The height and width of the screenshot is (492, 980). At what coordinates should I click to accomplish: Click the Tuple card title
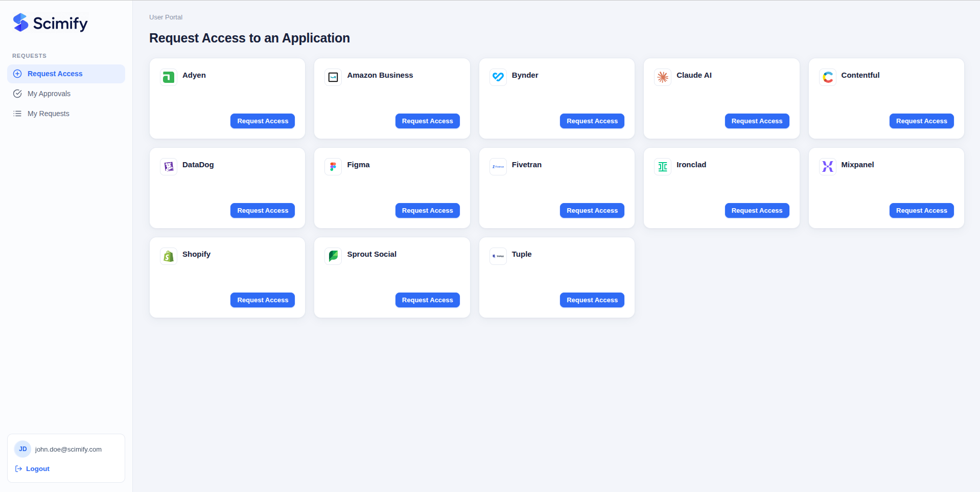(x=522, y=254)
